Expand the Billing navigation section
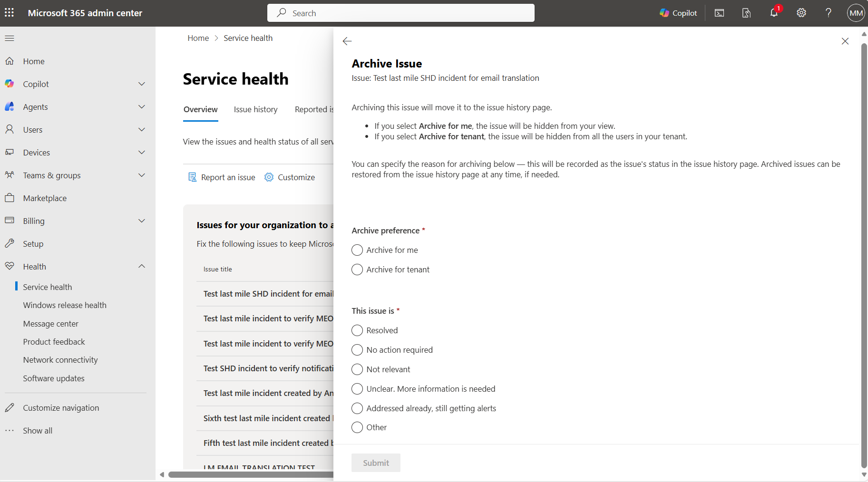Image resolution: width=868 pixels, height=482 pixels. (141, 221)
